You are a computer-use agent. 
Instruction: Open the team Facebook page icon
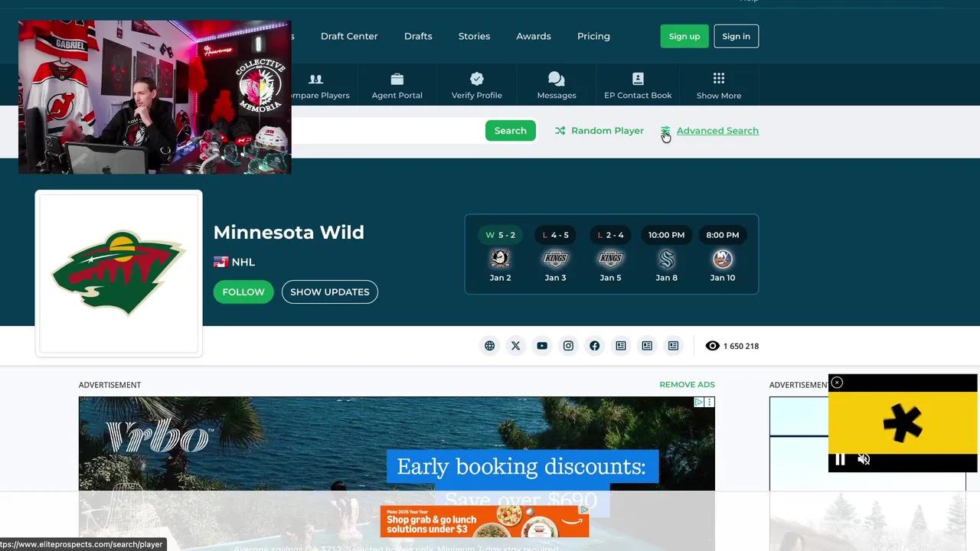pyautogui.click(x=594, y=346)
